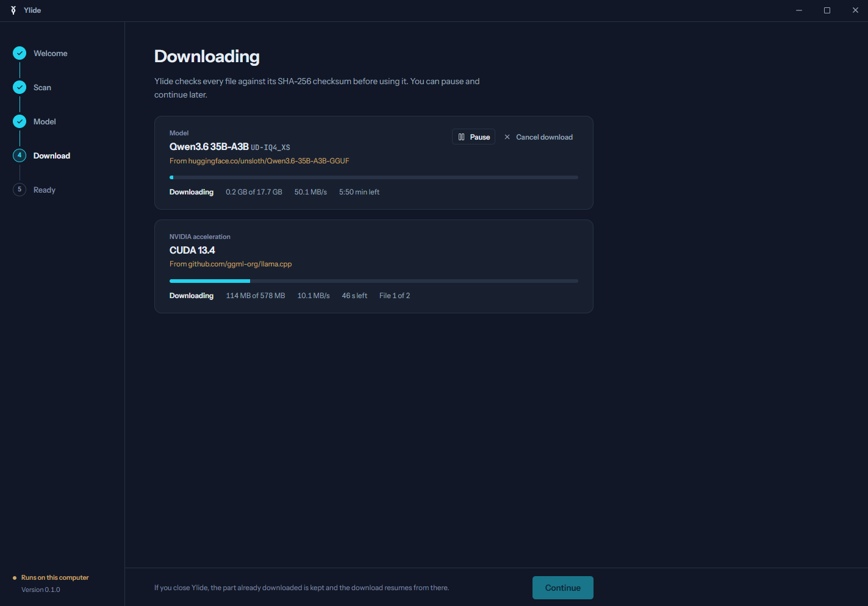Minimize the Ylide window
The height and width of the screenshot is (606, 868).
pyautogui.click(x=799, y=10)
